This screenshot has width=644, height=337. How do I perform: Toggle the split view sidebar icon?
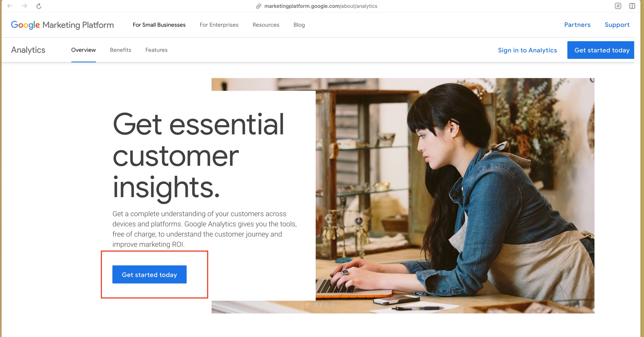click(x=632, y=6)
